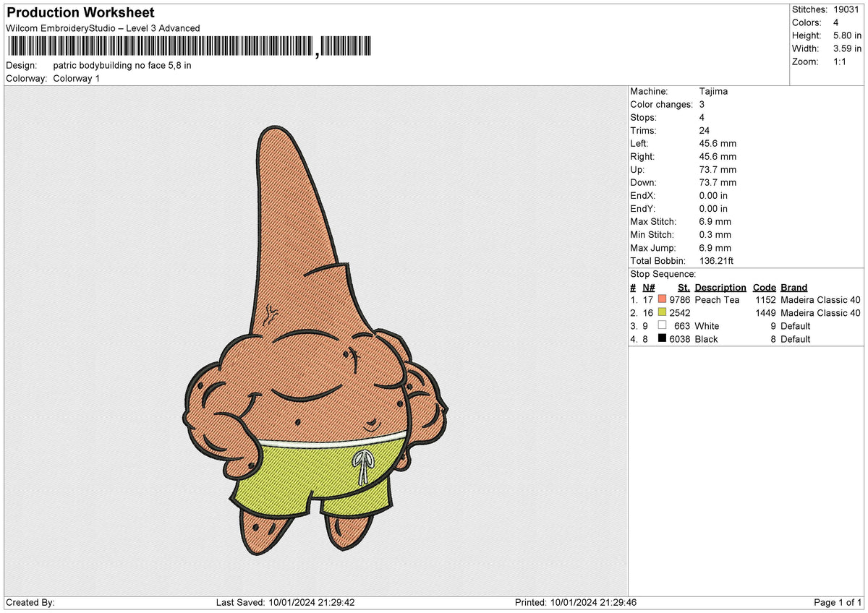
Task: Click the 'White' description cell
Action: (x=707, y=325)
